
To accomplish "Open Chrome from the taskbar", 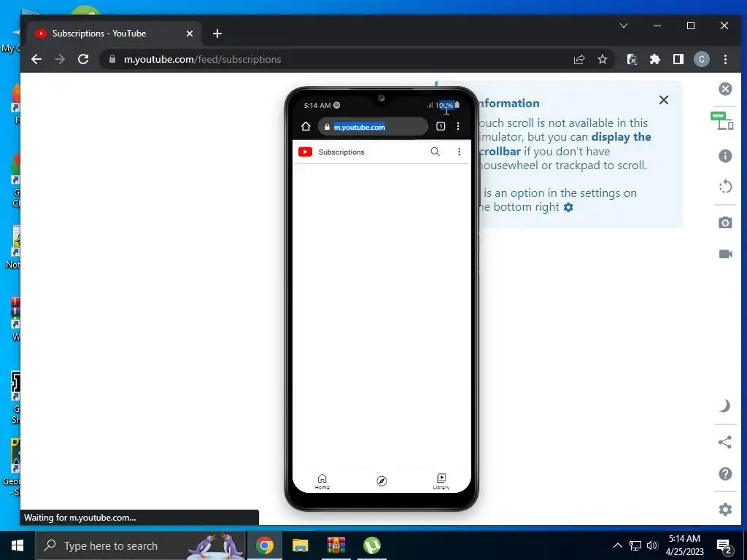I will 264,545.
